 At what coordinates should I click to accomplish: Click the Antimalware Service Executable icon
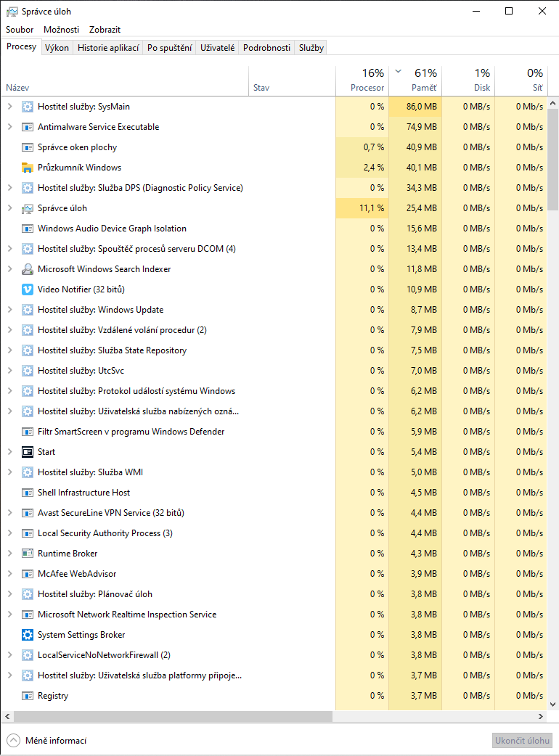coord(28,127)
